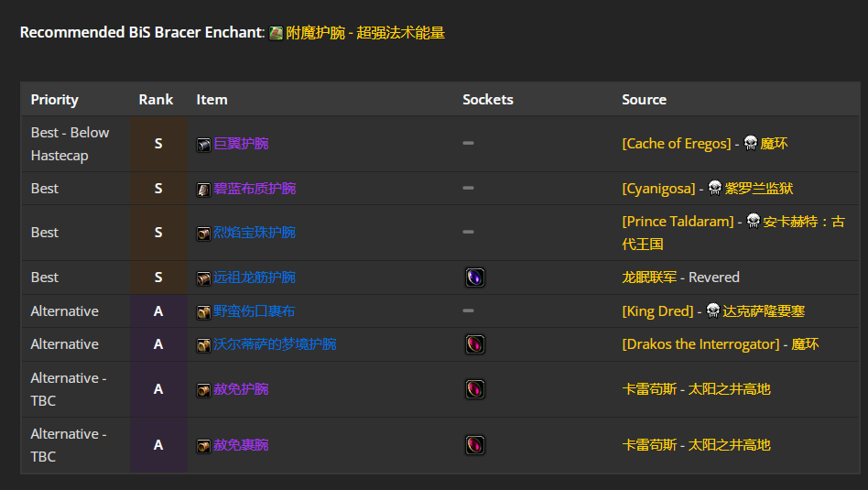Click the 巨翼护腕 item icon
The width and height of the screenshot is (868, 490).
pyautogui.click(x=203, y=145)
